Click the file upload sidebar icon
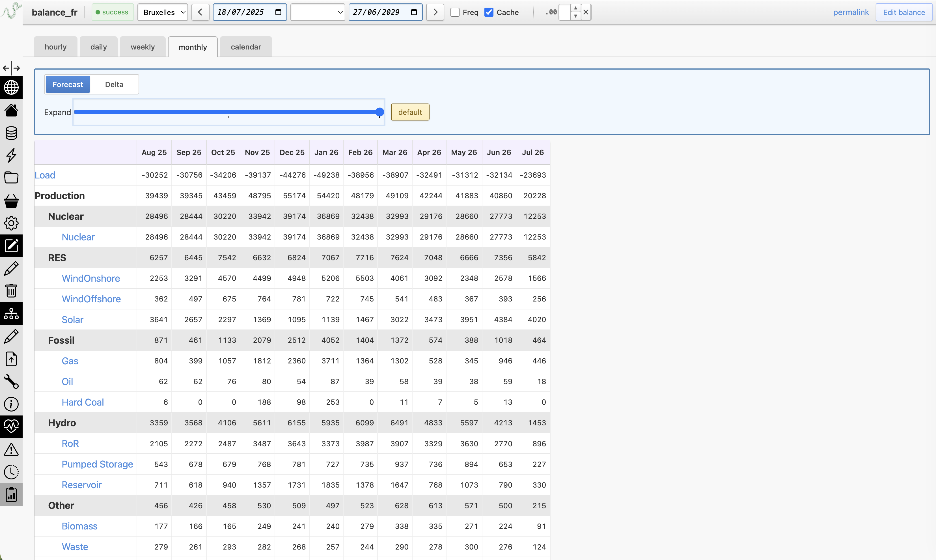The width and height of the screenshot is (936, 560). pyautogui.click(x=11, y=359)
